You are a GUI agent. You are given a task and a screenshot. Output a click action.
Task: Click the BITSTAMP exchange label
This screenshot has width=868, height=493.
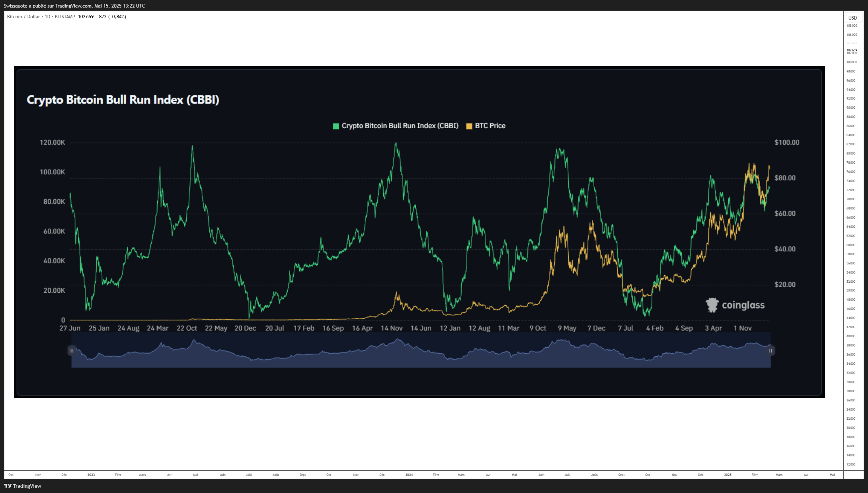click(65, 17)
